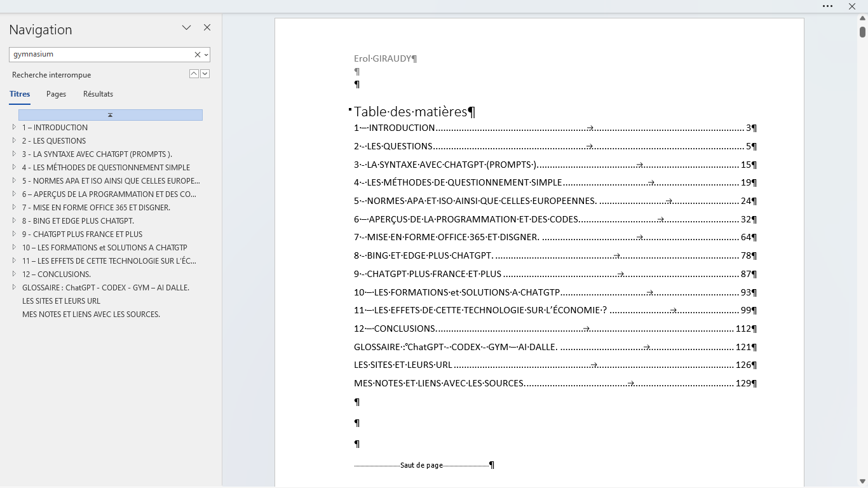Open the search options dropdown arrow
Screen dimensions: 868x488
[207, 55]
